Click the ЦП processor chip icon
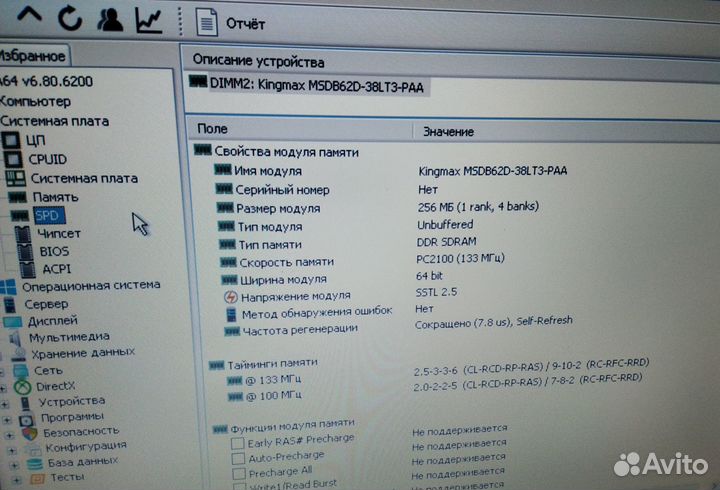 (x=11, y=140)
